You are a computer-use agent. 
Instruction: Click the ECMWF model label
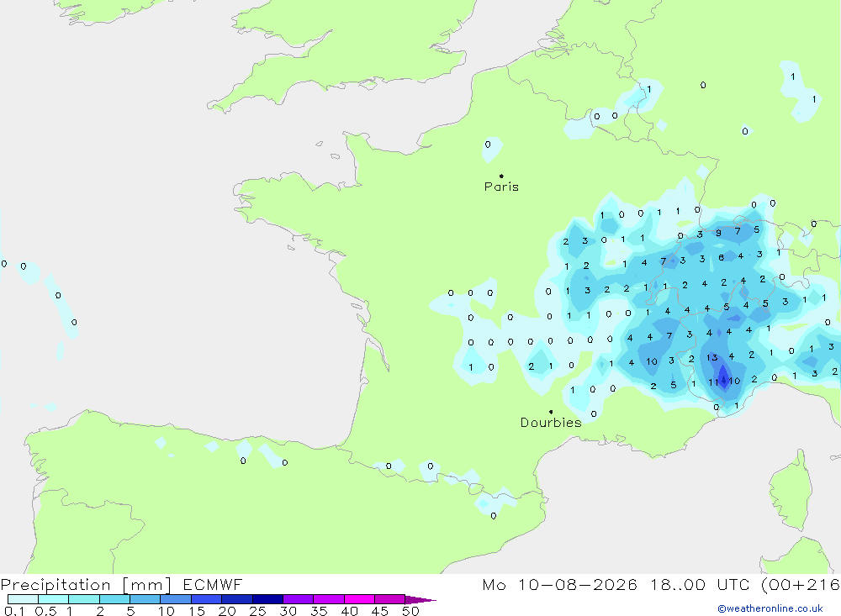(213, 584)
